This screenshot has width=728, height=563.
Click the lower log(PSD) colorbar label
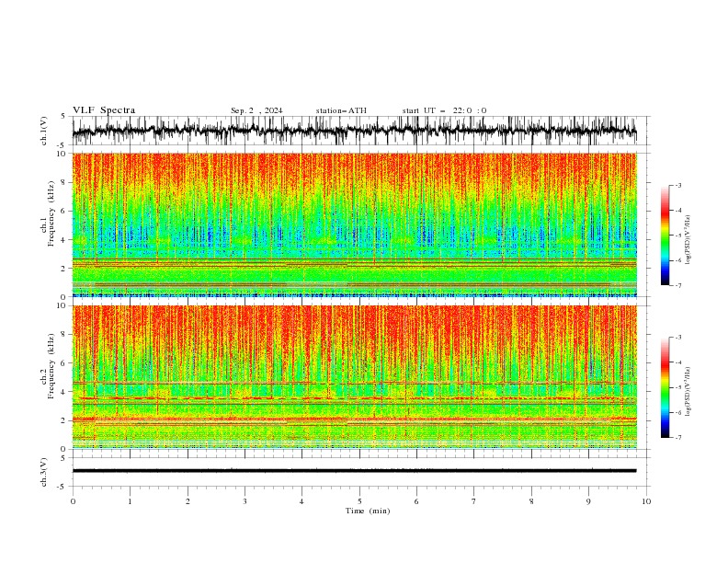(689, 392)
